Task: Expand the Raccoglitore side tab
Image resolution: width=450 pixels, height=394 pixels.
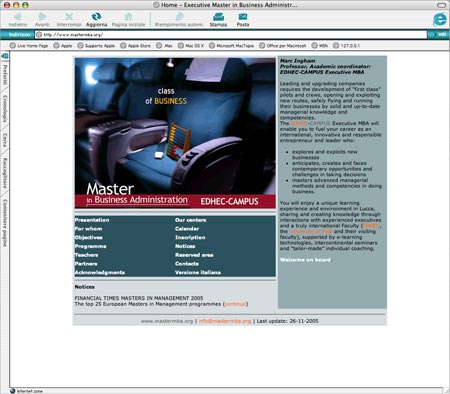Action: click(5, 173)
